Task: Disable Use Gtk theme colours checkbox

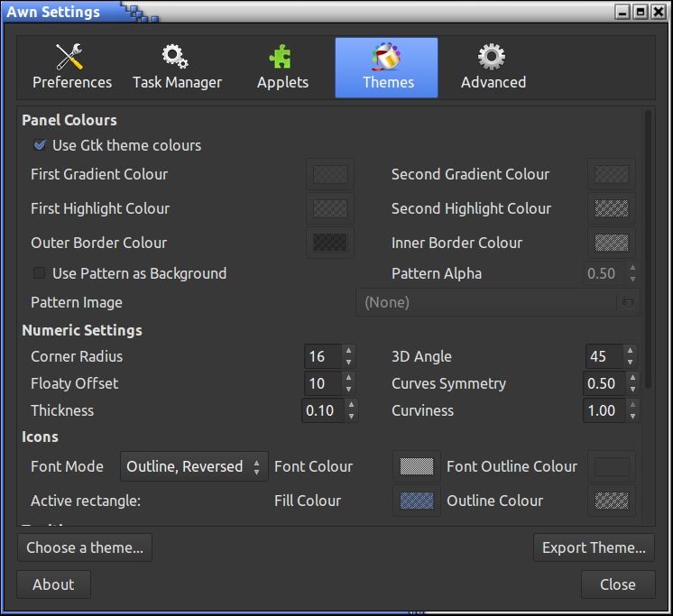Action: 40,145
